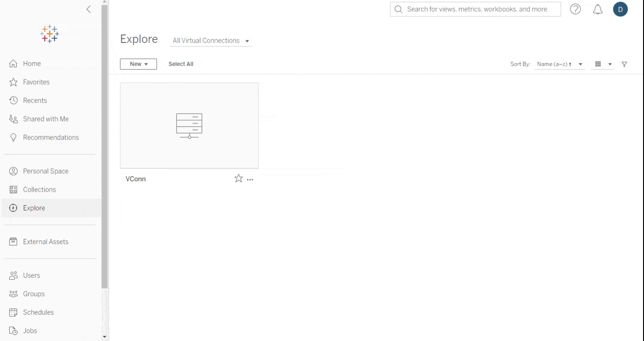Open Recommendations page
The height and width of the screenshot is (341, 644).
click(51, 138)
